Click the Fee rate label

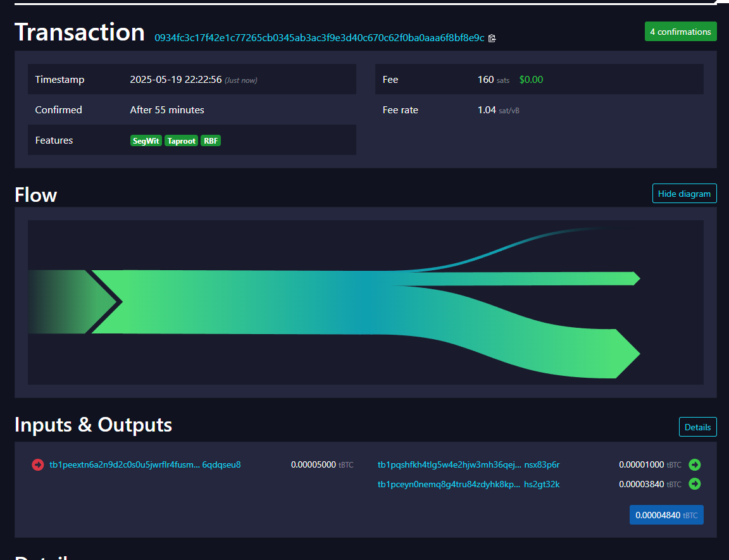click(401, 110)
